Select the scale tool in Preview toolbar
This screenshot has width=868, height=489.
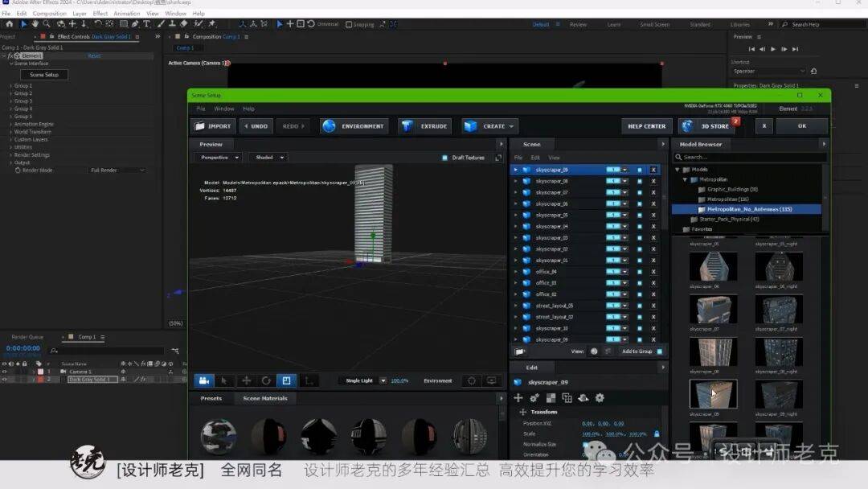click(x=287, y=381)
